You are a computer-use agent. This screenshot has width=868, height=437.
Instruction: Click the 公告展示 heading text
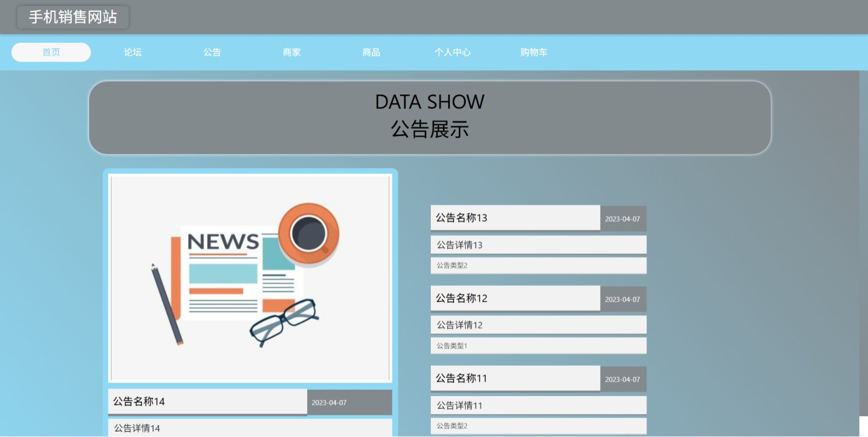pos(430,129)
